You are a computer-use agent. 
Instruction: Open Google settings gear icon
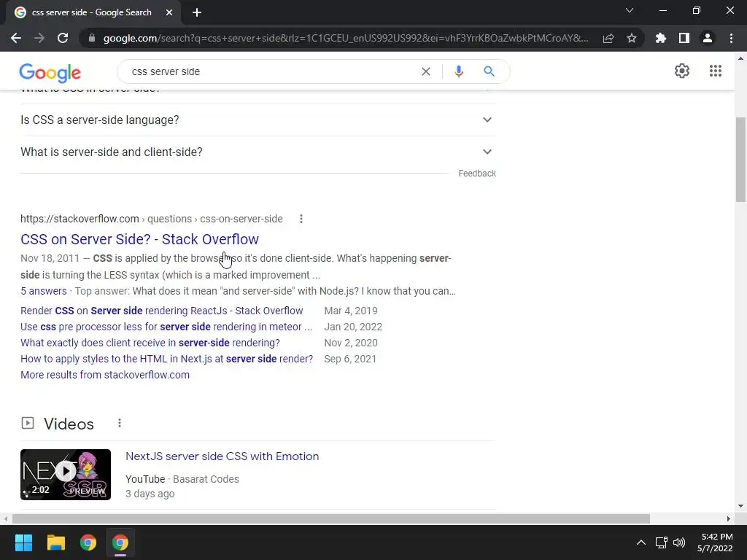coord(682,71)
